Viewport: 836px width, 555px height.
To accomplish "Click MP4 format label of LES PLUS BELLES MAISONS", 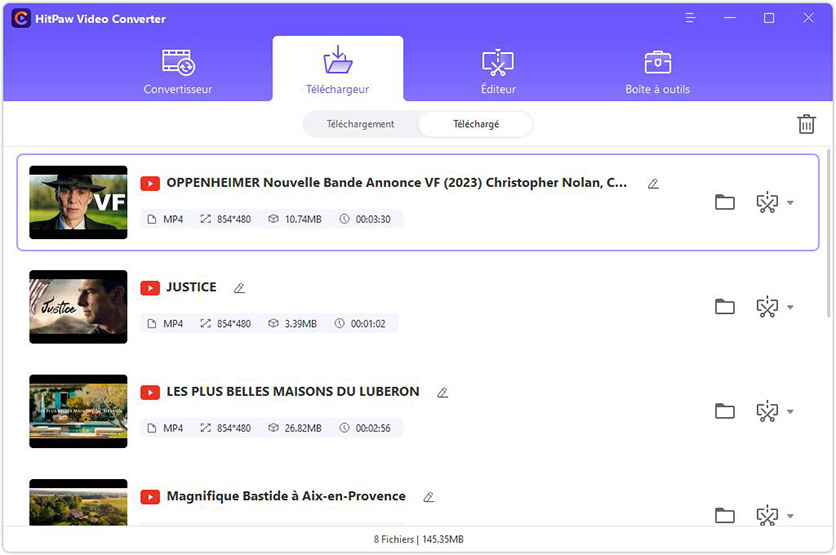I will (x=173, y=428).
